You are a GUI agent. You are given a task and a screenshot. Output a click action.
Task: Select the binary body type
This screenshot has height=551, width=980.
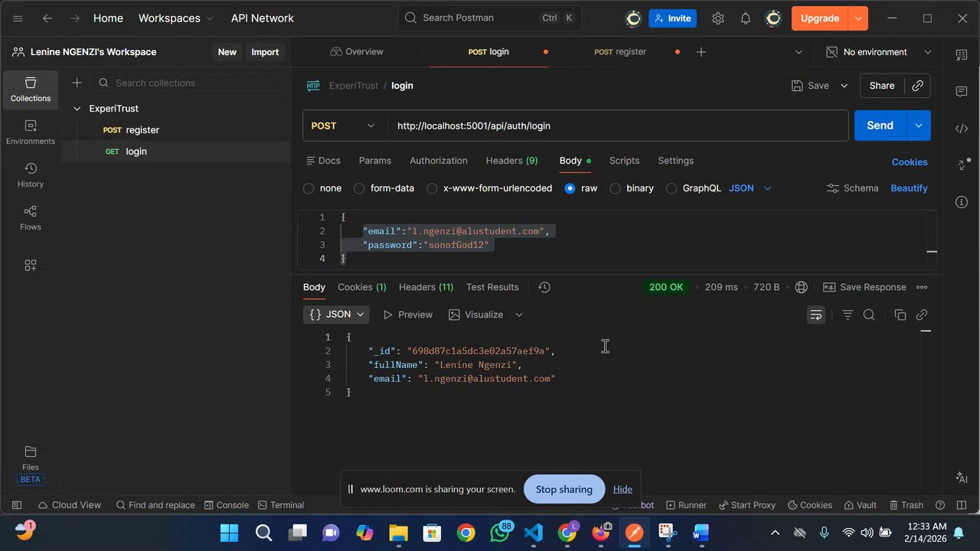[x=615, y=188]
